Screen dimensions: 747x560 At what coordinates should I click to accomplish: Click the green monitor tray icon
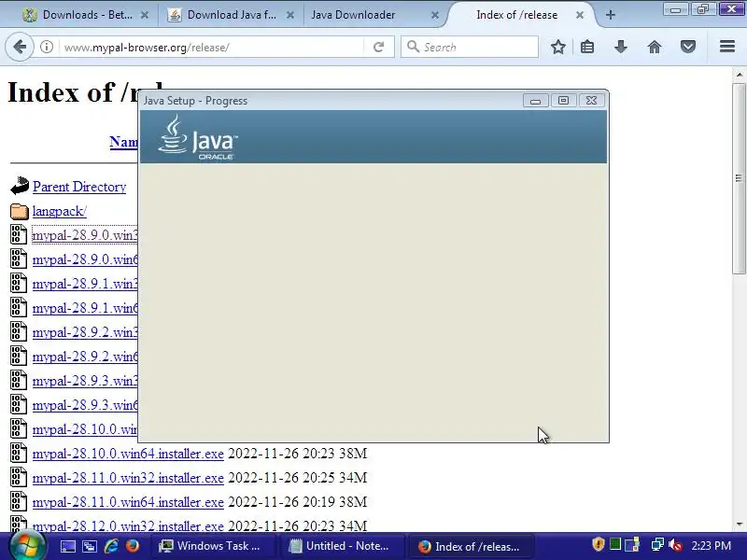(x=615, y=544)
